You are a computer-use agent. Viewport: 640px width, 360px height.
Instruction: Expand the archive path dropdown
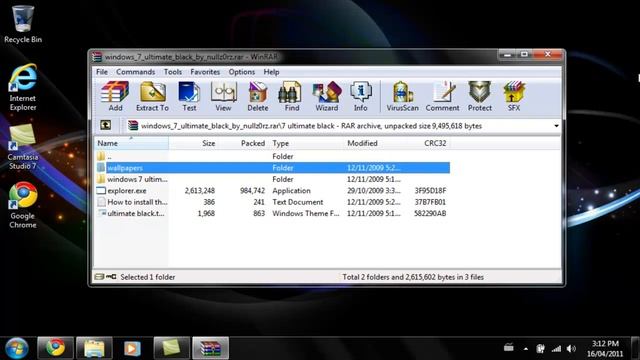pos(556,126)
